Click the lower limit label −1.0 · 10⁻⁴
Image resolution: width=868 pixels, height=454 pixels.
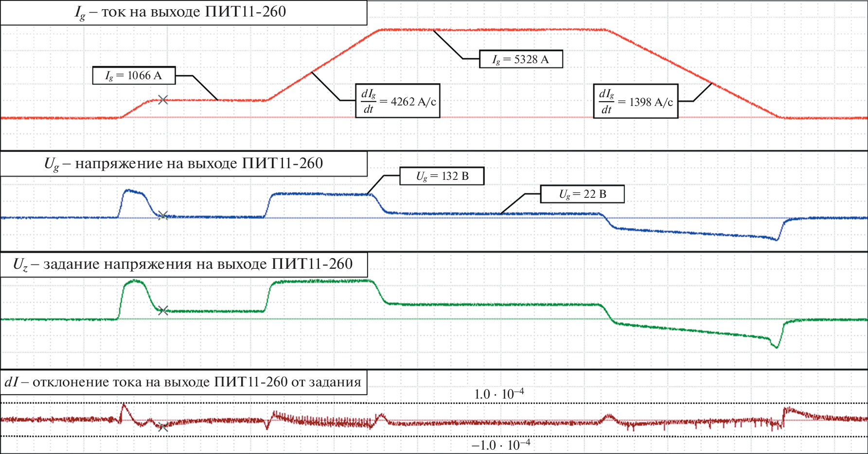click(500, 446)
